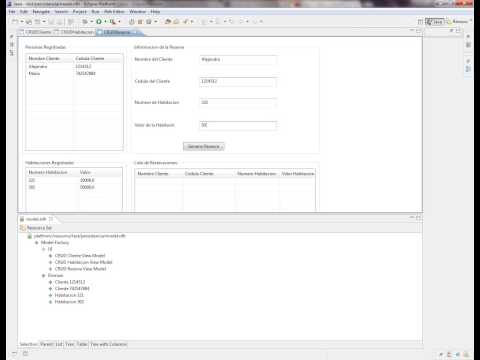Open the Run menu
Viewport: 480px width, 360px height.
[x=96, y=12]
